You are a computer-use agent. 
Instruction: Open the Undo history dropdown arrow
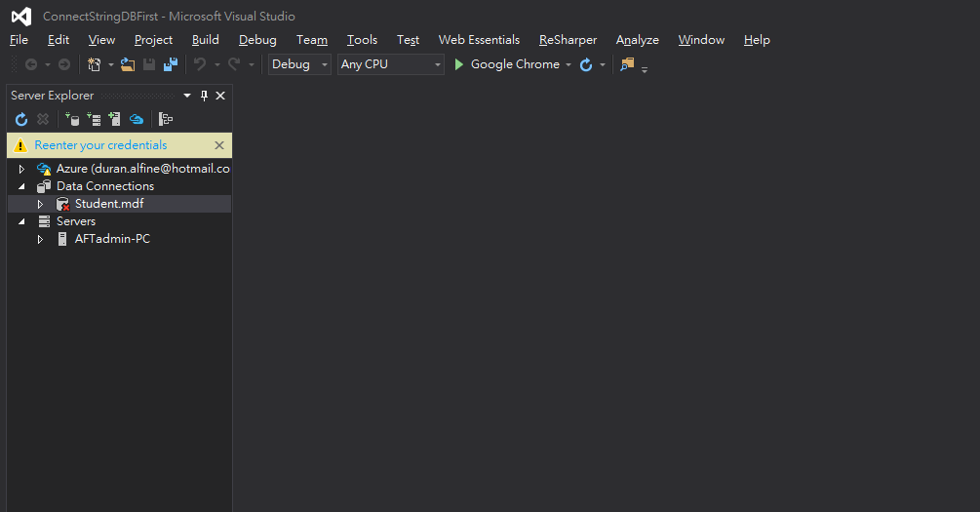(216, 64)
